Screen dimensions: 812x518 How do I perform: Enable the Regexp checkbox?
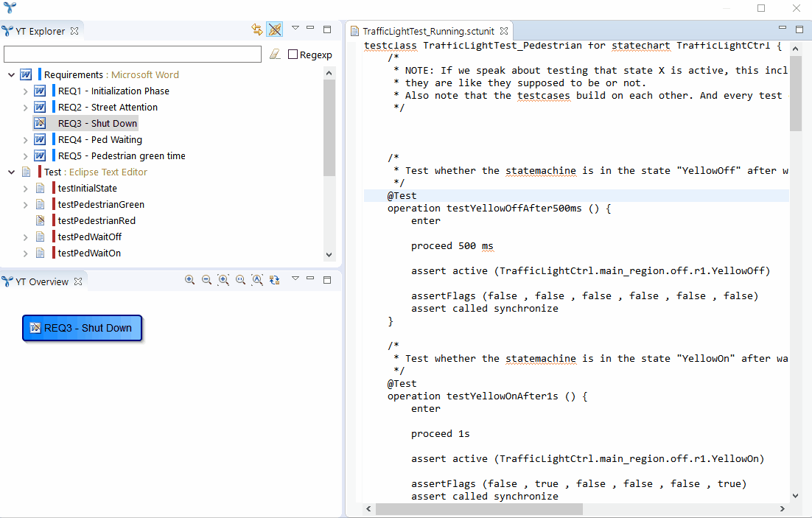pos(293,55)
